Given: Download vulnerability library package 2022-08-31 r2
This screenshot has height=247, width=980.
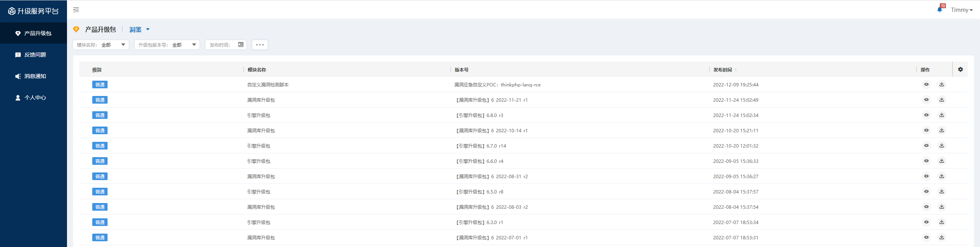Looking at the screenshot, I should coord(941,176).
